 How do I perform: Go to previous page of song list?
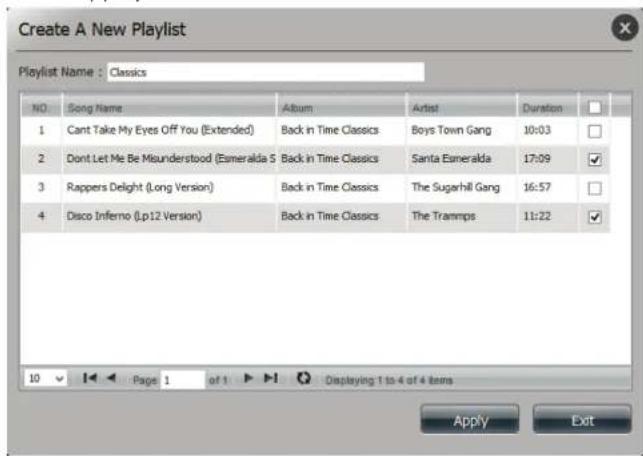111,378
